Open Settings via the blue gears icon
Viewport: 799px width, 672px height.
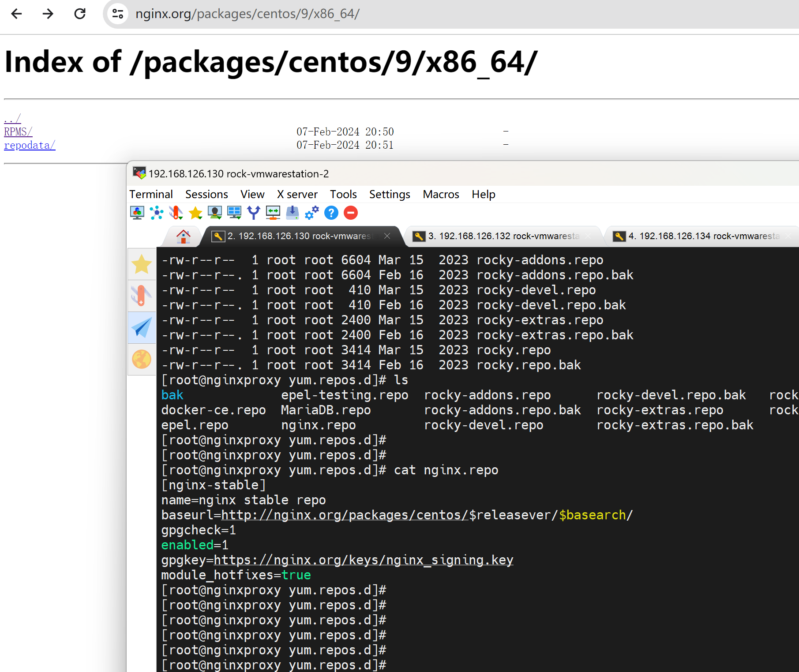[311, 213]
